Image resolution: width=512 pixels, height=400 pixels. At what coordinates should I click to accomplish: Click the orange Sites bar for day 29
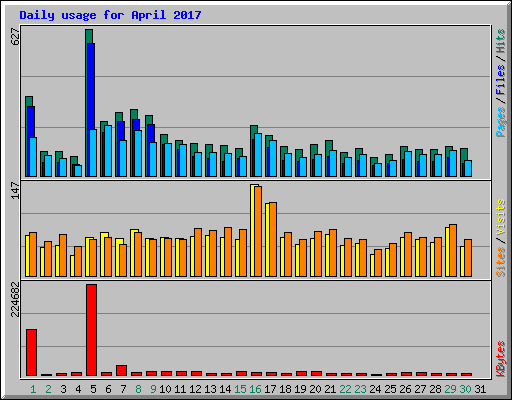453,250
